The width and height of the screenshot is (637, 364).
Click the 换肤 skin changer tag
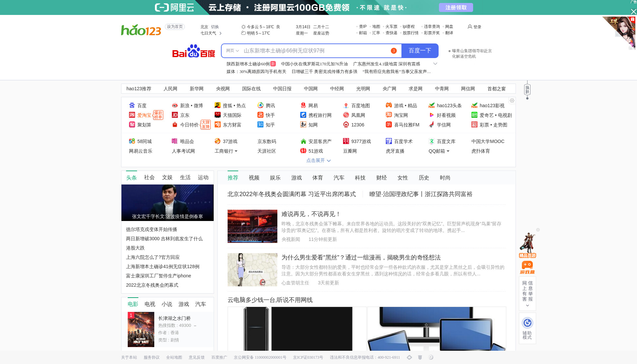[x=527, y=90]
